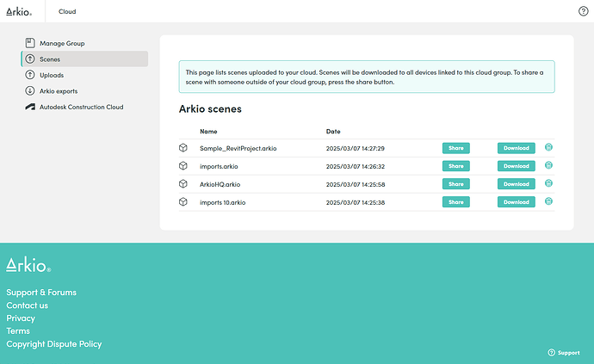The width and height of the screenshot is (594, 364).
Task: Click date 2025/03/07 14:27:29
Action: tap(356, 149)
